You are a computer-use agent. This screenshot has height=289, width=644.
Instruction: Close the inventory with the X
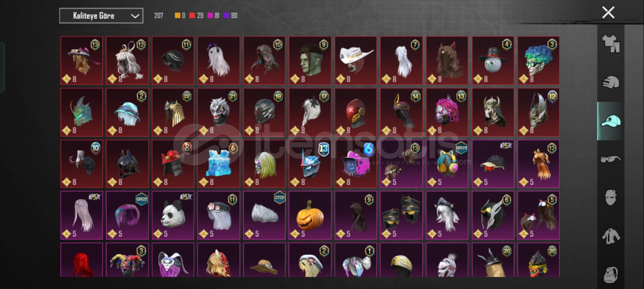(608, 12)
